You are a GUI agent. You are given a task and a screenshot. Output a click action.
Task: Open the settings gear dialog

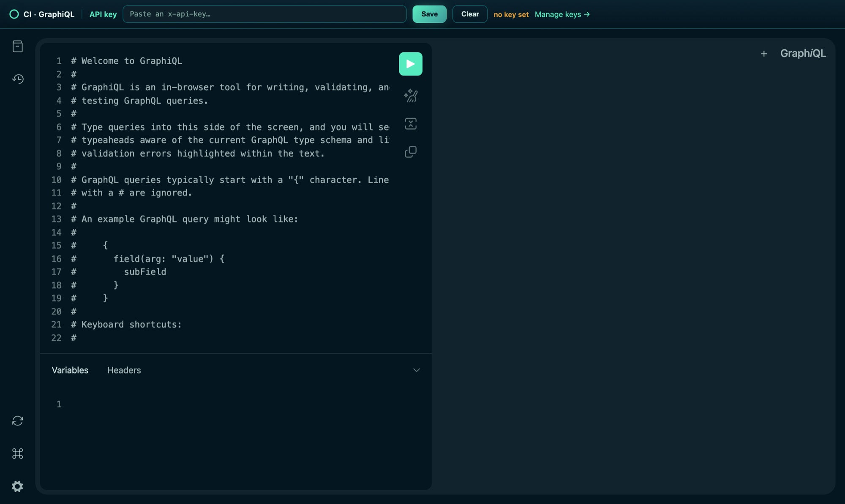pos(17,486)
